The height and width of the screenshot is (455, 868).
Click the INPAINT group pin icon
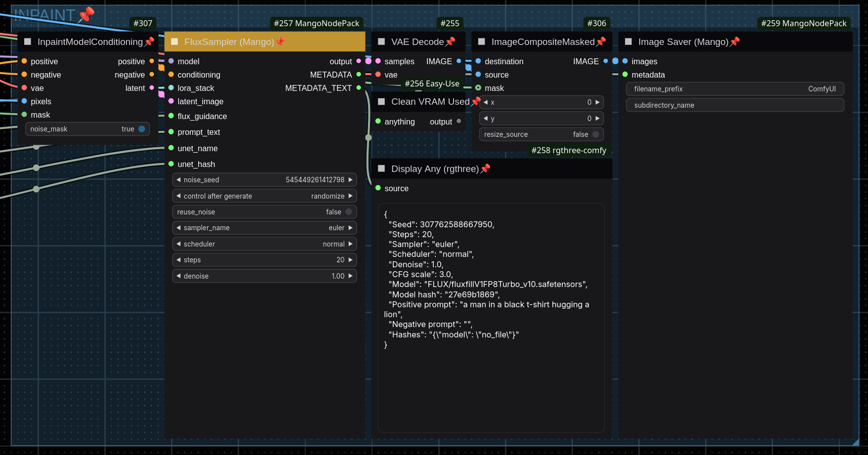coord(86,14)
